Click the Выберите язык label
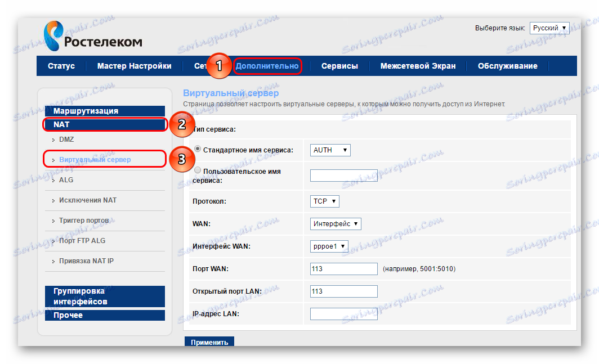The height and width of the screenshot is (364, 599). (x=500, y=28)
